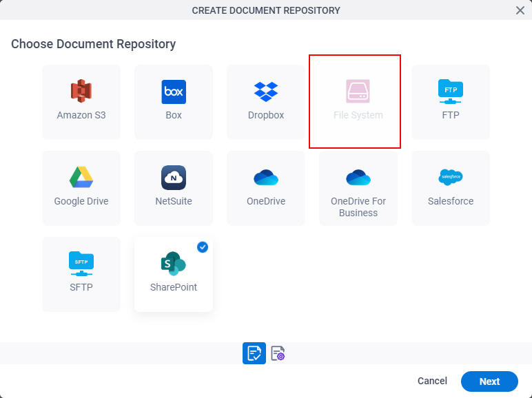Screen dimensions: 532x398
Task: Click the FTP label text
Action: (451, 115)
